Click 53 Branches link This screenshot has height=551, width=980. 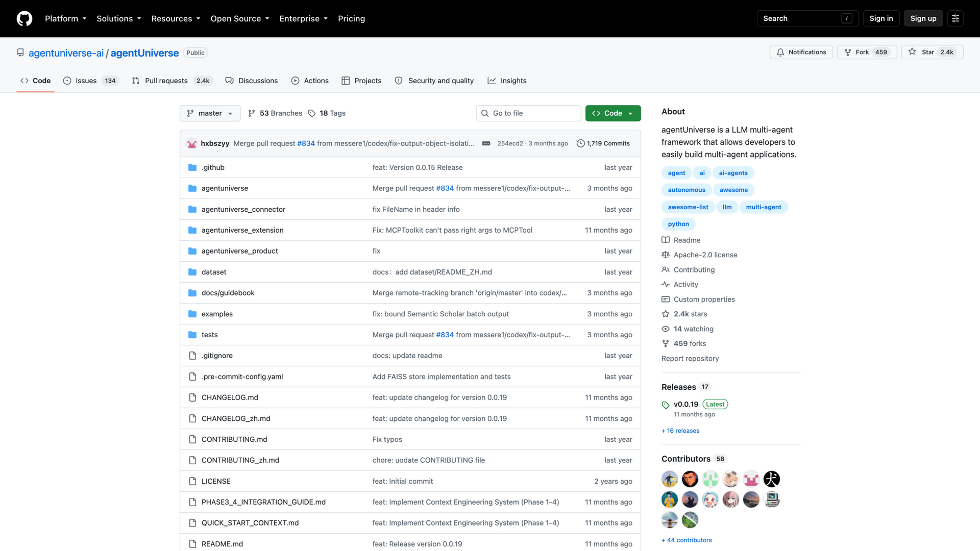click(x=275, y=113)
